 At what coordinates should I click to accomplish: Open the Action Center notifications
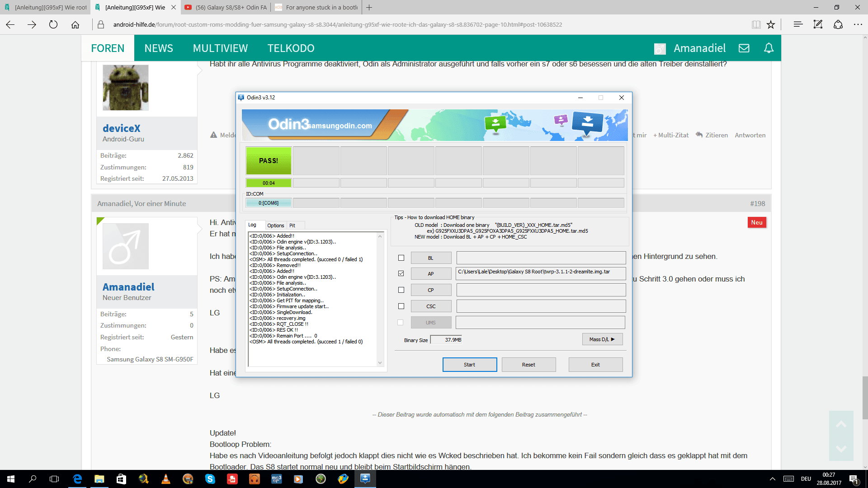pos(854,479)
